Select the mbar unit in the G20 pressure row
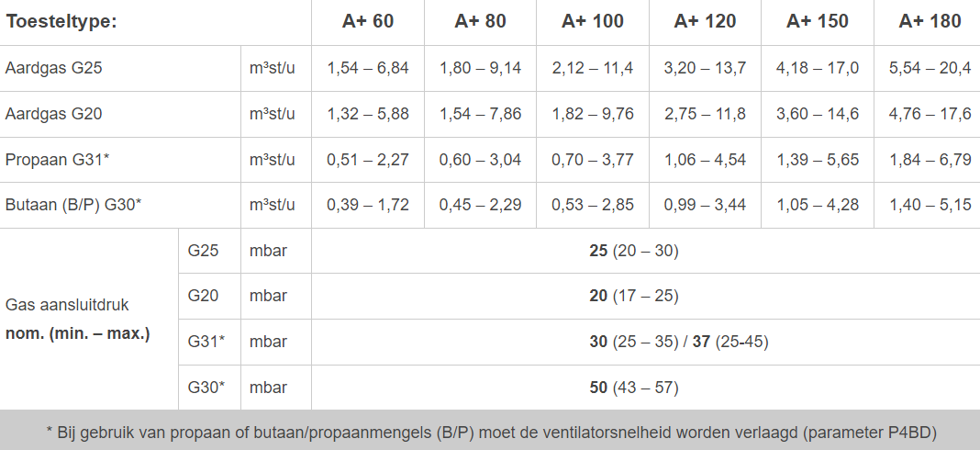 tap(268, 296)
